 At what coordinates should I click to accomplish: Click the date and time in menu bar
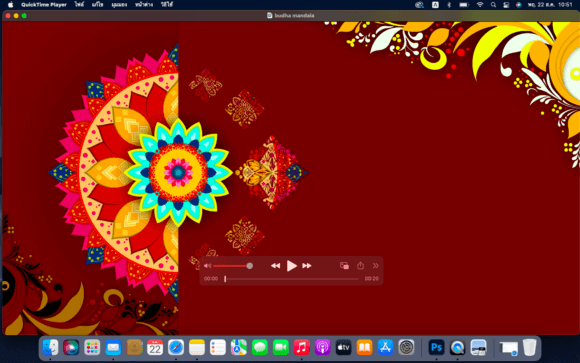550,5
